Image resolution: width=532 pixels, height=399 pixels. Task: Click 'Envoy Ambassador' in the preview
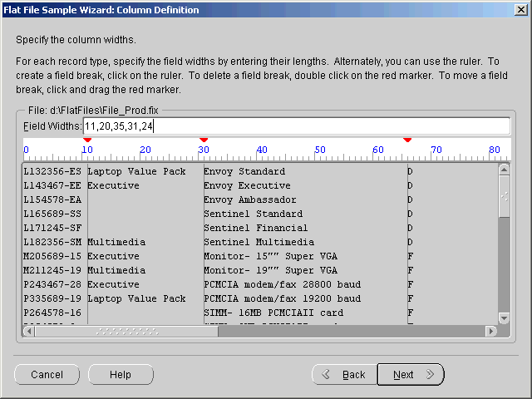[x=250, y=199]
